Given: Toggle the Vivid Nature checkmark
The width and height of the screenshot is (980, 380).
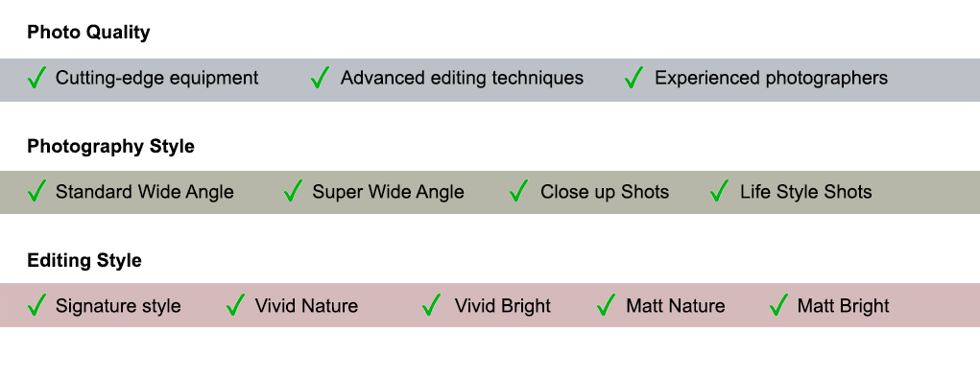Looking at the screenshot, I should [x=235, y=305].
